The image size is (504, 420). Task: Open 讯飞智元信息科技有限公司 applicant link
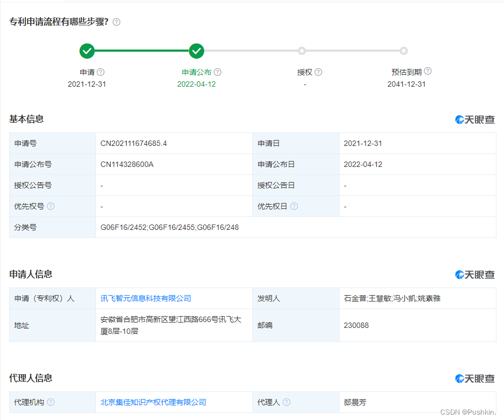(146, 298)
